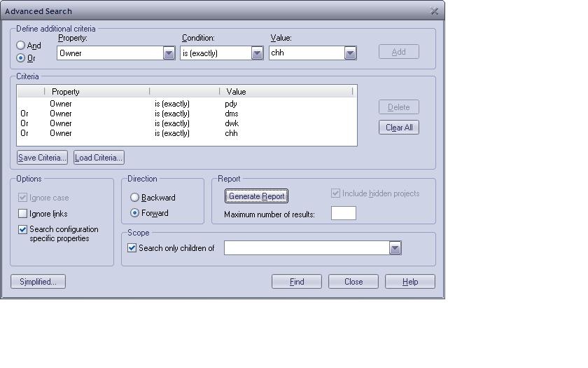Select the Forward direction radio button
The width and height of the screenshot is (588, 368).
click(x=134, y=213)
